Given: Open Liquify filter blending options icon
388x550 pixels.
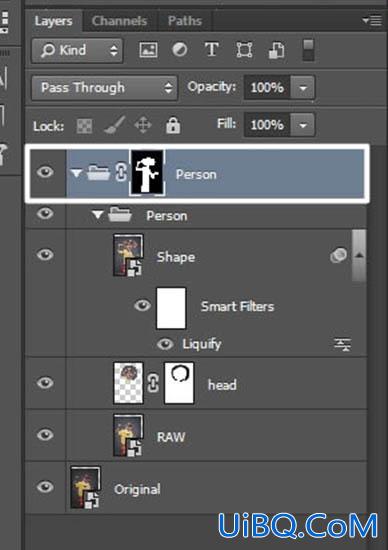Looking at the screenshot, I should (x=342, y=344).
